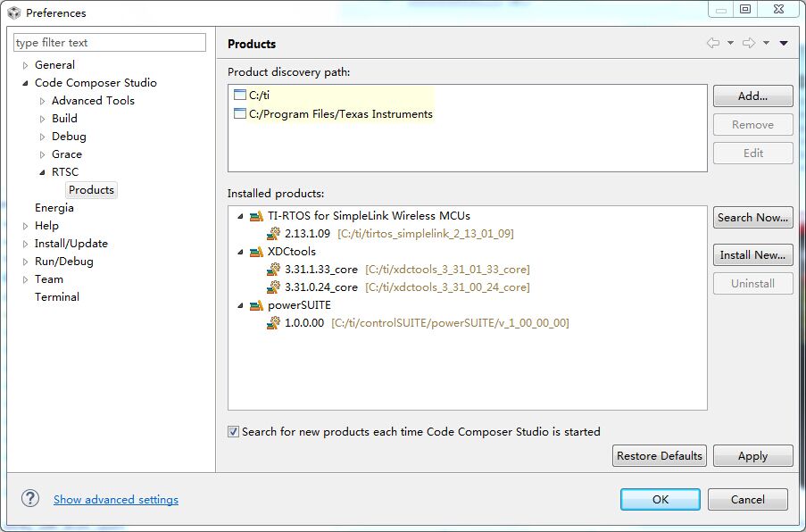Toggle C:/Program Files/Texas Instruments path checkbox
Image resolution: width=806 pixels, height=532 pixels.
click(x=239, y=114)
